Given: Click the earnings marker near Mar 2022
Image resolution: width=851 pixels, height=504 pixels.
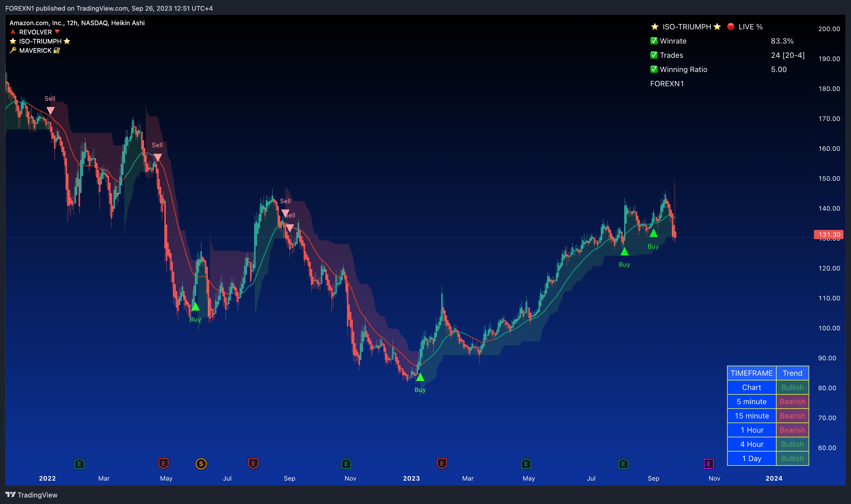Looking at the screenshot, I should click(79, 464).
